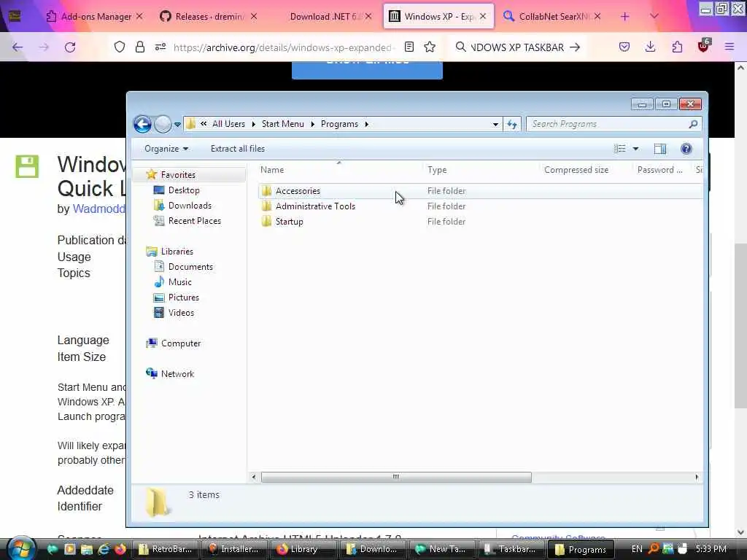Image resolution: width=747 pixels, height=560 pixels.
Task: Toggle reader view icon in URL bar
Action: point(409,47)
